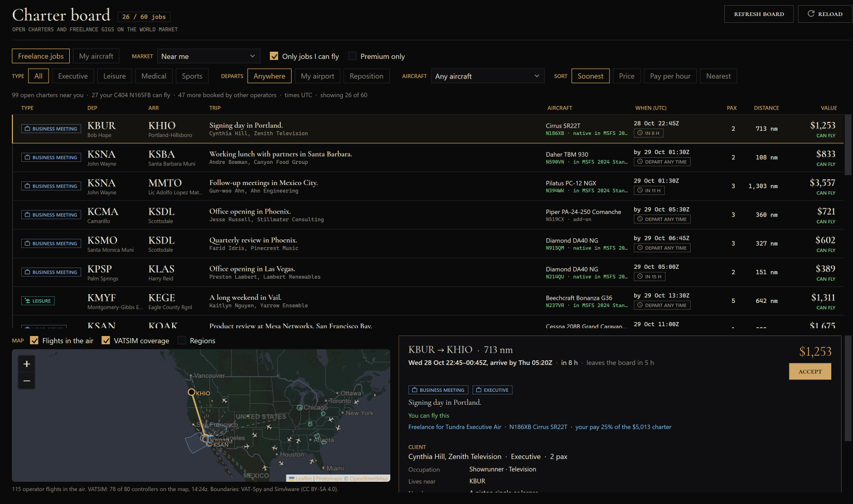
Task: Select 'A long weekend in Vail' row
Action: pos(428,301)
